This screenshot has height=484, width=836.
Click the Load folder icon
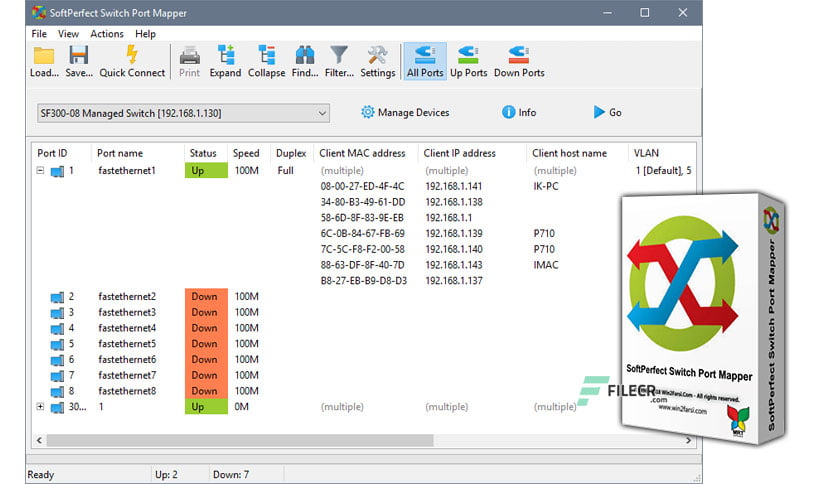point(44,55)
